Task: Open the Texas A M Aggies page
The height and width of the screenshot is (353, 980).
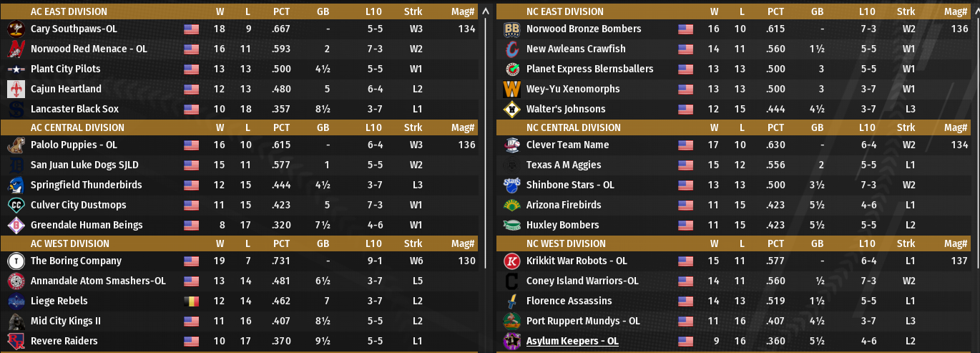Action: (x=563, y=165)
